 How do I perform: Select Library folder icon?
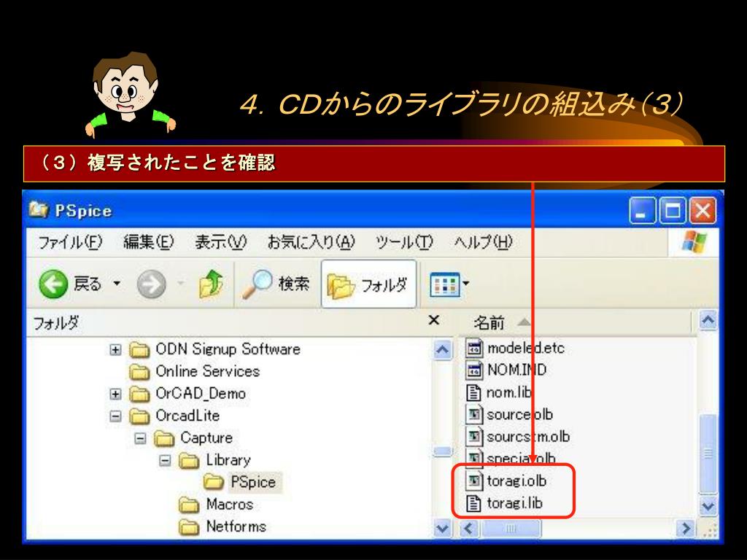(x=189, y=461)
